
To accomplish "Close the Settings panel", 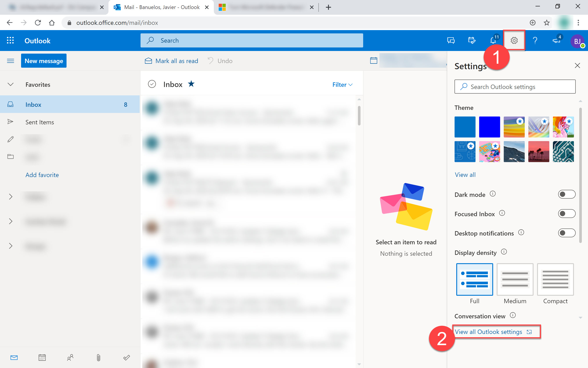I will click(577, 65).
